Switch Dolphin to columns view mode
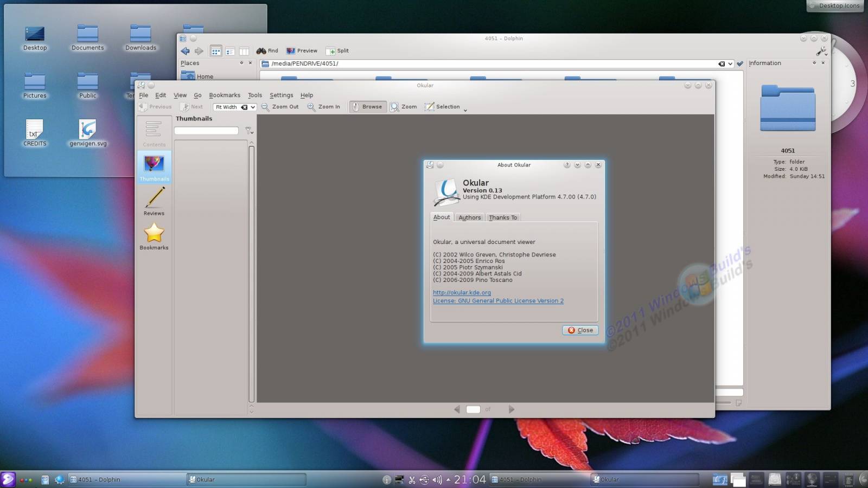Image resolution: width=868 pixels, height=488 pixels. pyautogui.click(x=244, y=52)
